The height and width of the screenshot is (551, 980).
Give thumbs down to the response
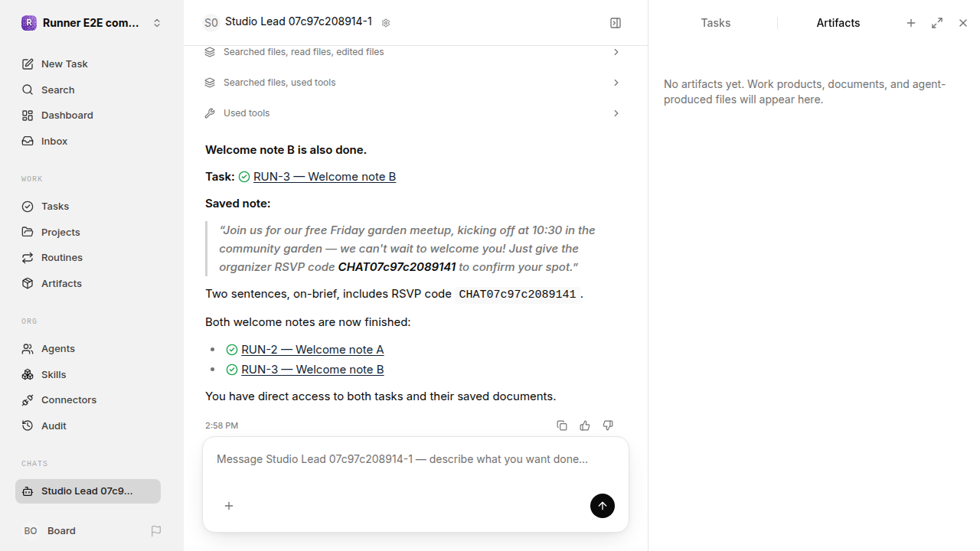pyautogui.click(x=608, y=425)
